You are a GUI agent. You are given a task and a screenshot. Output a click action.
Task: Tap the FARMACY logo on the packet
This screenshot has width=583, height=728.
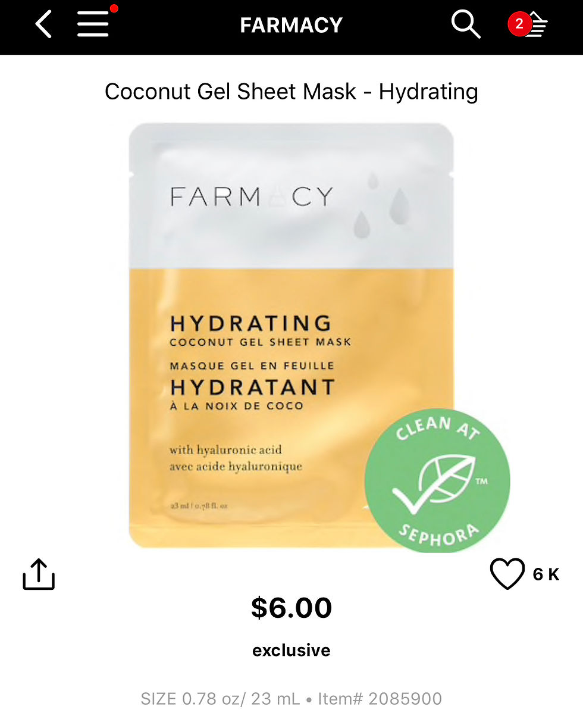pos(252,197)
